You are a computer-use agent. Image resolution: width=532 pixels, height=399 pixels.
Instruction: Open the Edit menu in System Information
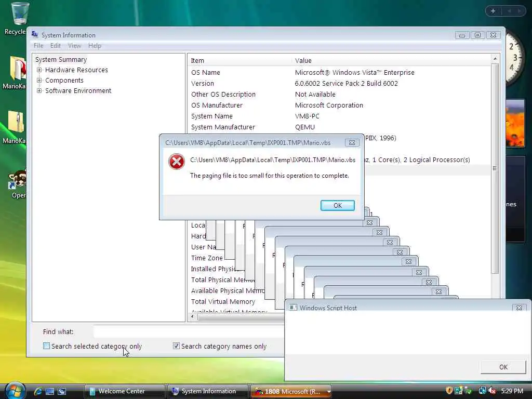click(x=55, y=46)
